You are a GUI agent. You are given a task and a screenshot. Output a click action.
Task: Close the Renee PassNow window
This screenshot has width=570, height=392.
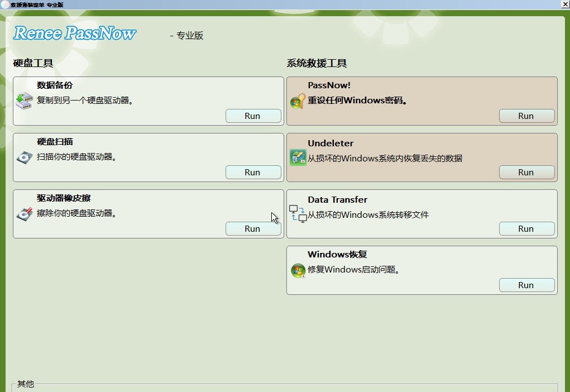pyautogui.click(x=566, y=4)
